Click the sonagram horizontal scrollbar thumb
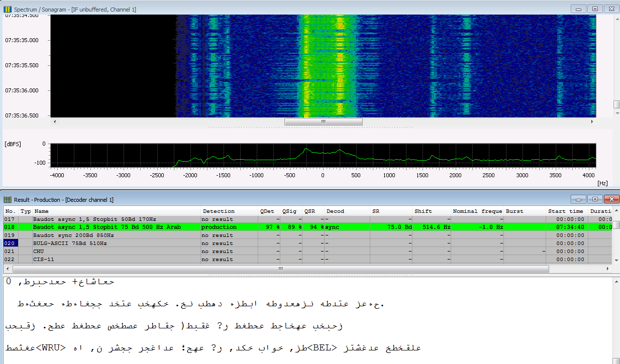Screen dimensions: 620x364 pyautogui.click(x=323, y=122)
